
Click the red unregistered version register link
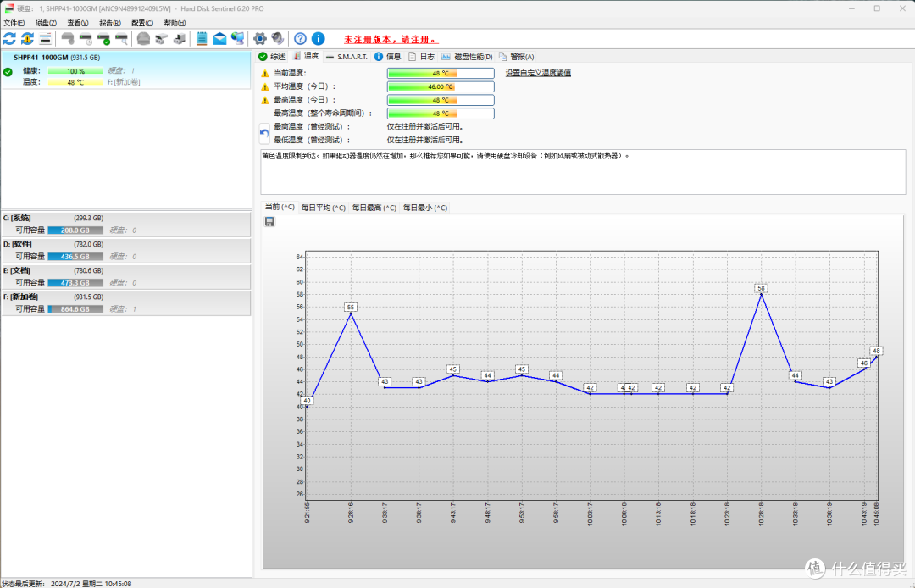click(391, 40)
